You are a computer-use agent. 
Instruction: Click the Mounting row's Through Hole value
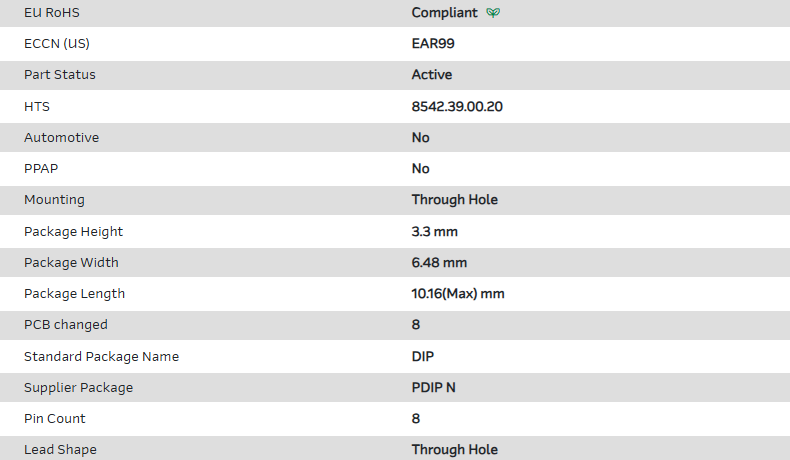454,200
